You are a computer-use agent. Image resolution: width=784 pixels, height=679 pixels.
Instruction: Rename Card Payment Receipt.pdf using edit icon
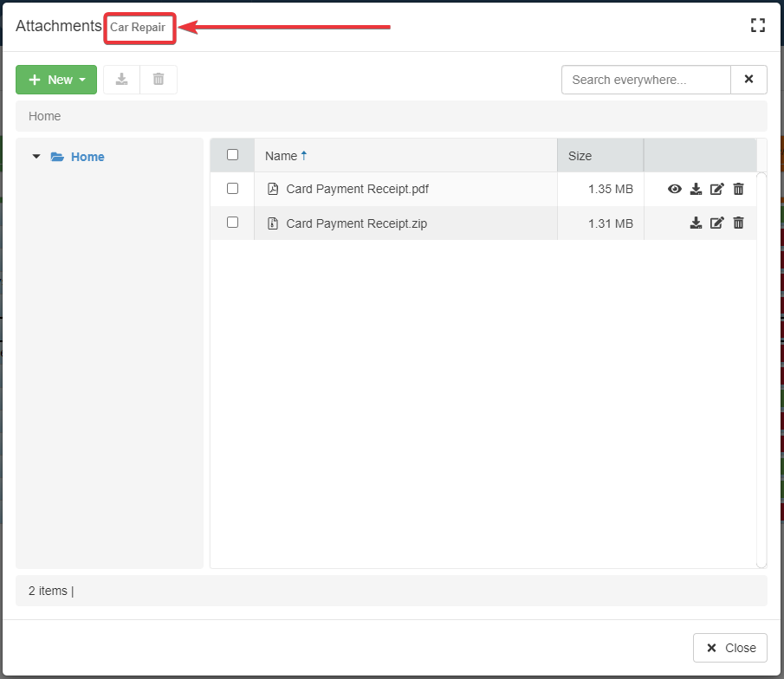[716, 189]
